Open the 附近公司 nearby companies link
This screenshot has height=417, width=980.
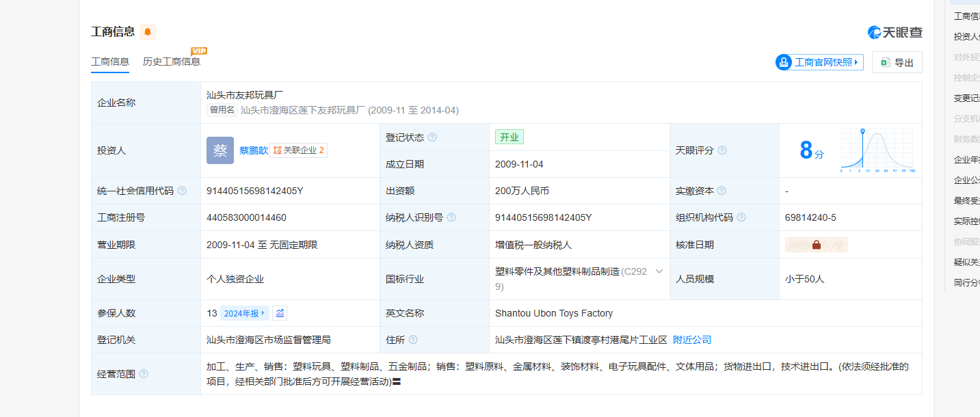[x=692, y=340]
